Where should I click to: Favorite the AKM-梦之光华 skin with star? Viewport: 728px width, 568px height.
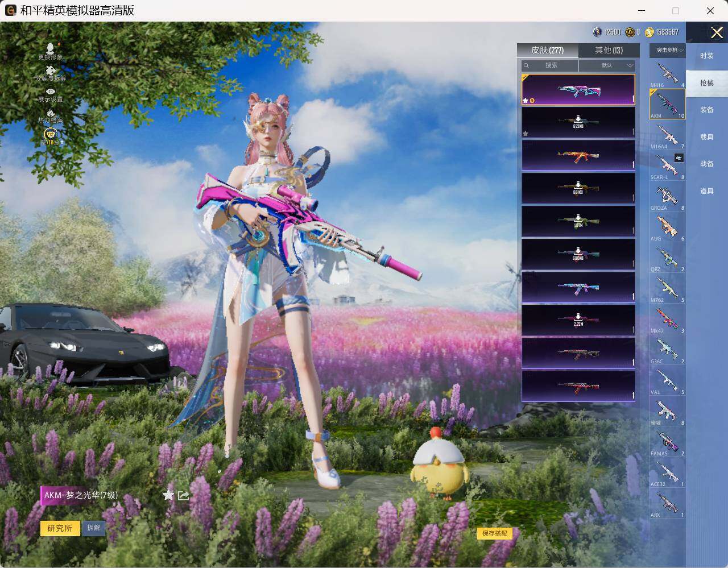pyautogui.click(x=168, y=495)
